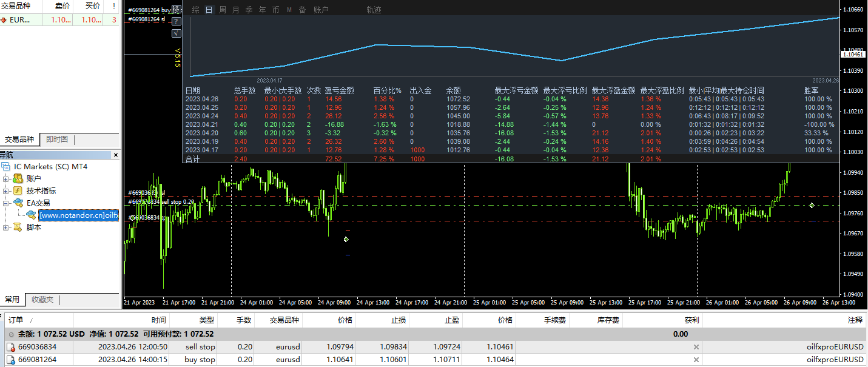Sort orders by 注释 column header
The width and height of the screenshot is (868, 367).
[x=785, y=320]
